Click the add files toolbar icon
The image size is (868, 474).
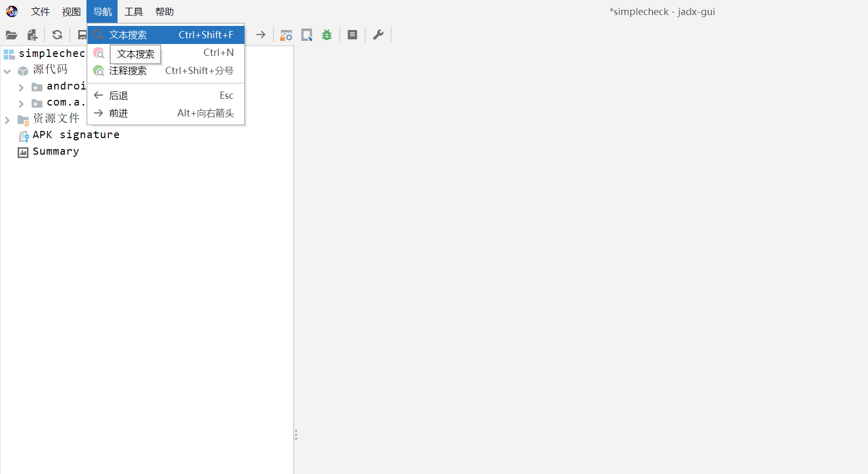[x=33, y=35]
